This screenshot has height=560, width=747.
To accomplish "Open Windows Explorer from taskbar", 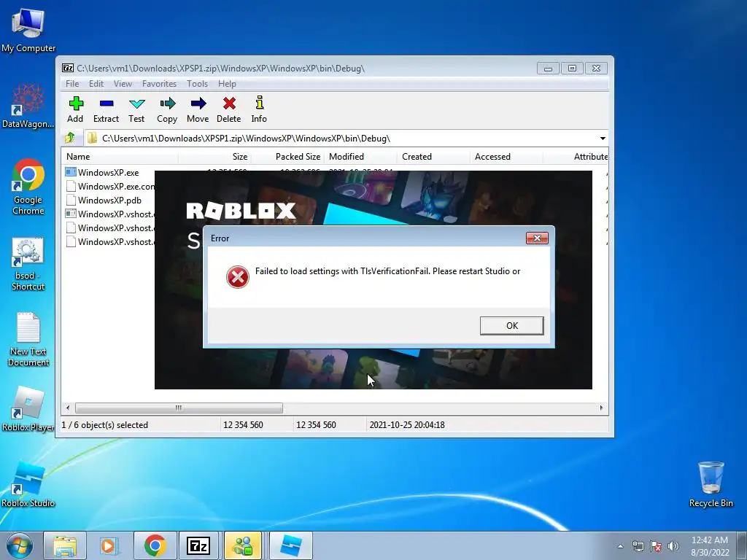I will pyautogui.click(x=65, y=545).
